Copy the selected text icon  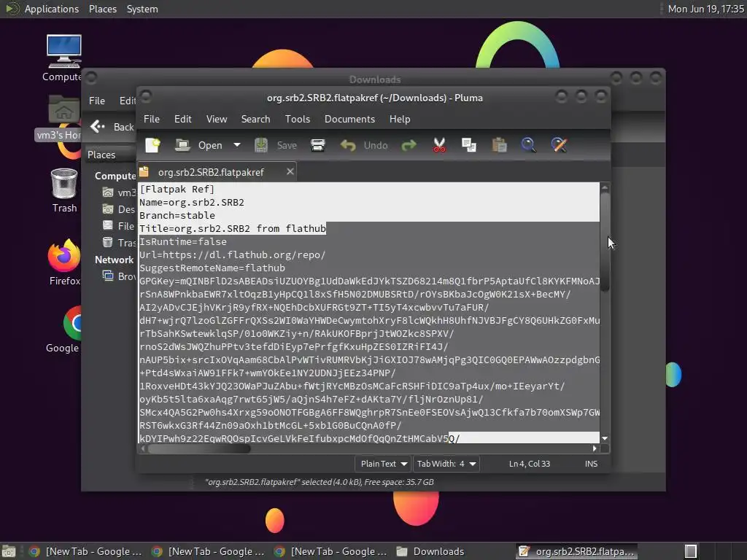point(469,145)
